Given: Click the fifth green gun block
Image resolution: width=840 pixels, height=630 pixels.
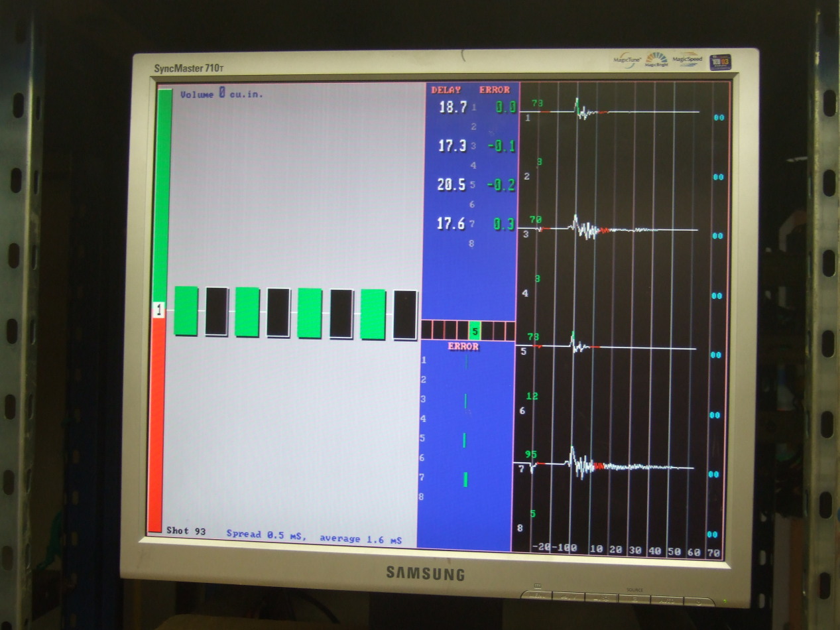Looking at the screenshot, I should tap(310, 313).
